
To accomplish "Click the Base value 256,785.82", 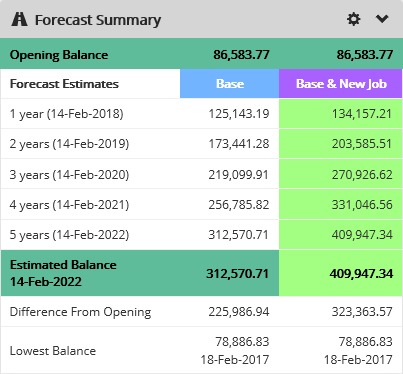I will click(x=239, y=205).
